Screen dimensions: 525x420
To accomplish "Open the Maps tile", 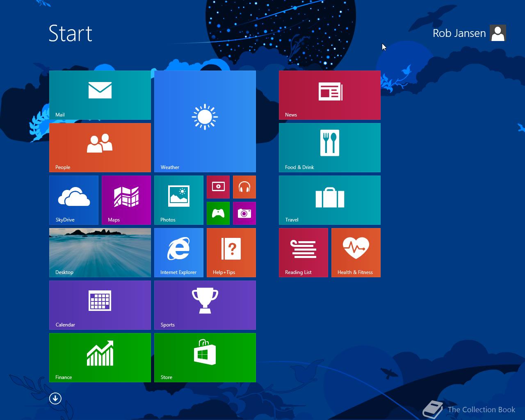I will coord(126,200).
